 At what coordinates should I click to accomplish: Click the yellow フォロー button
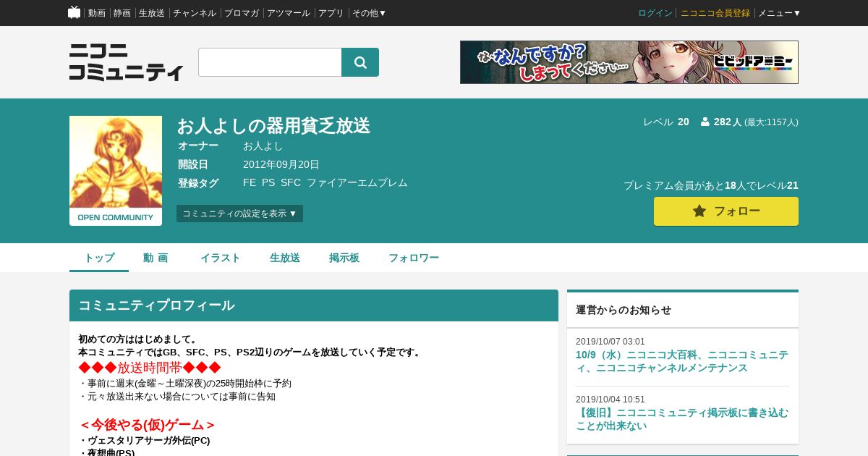tap(726, 211)
